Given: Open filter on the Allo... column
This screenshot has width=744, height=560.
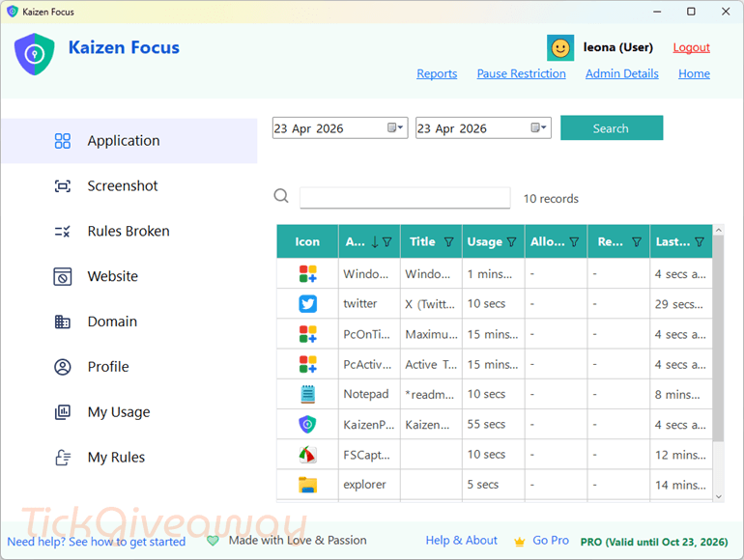Looking at the screenshot, I should tap(574, 242).
